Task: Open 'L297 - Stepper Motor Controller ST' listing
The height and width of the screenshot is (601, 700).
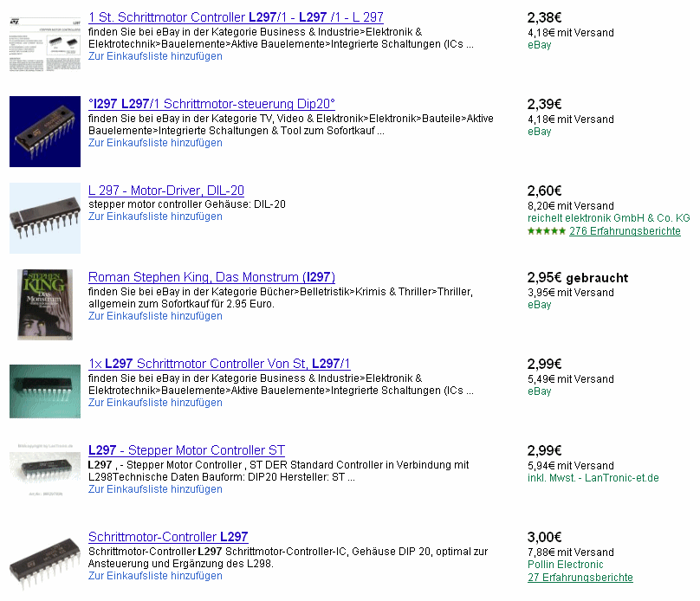Action: (x=186, y=450)
